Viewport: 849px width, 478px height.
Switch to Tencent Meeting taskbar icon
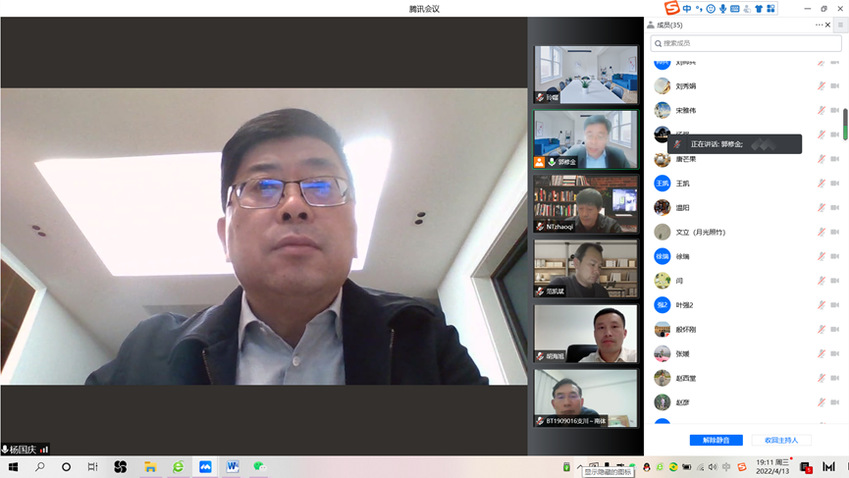tap(205, 467)
